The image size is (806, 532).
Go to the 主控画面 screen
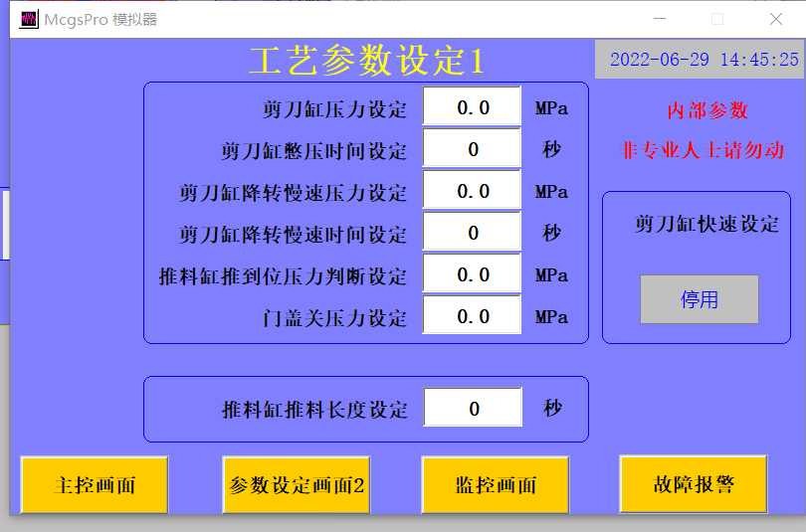pos(95,484)
